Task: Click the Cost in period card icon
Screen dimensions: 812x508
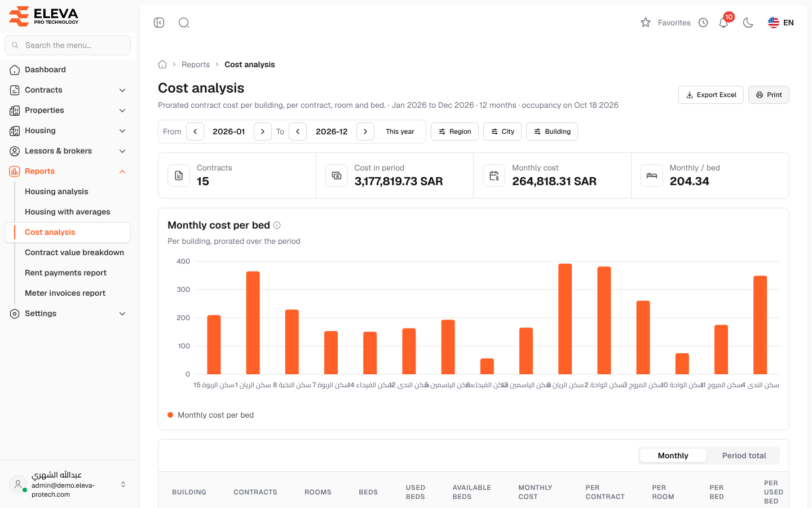Action: click(337, 176)
